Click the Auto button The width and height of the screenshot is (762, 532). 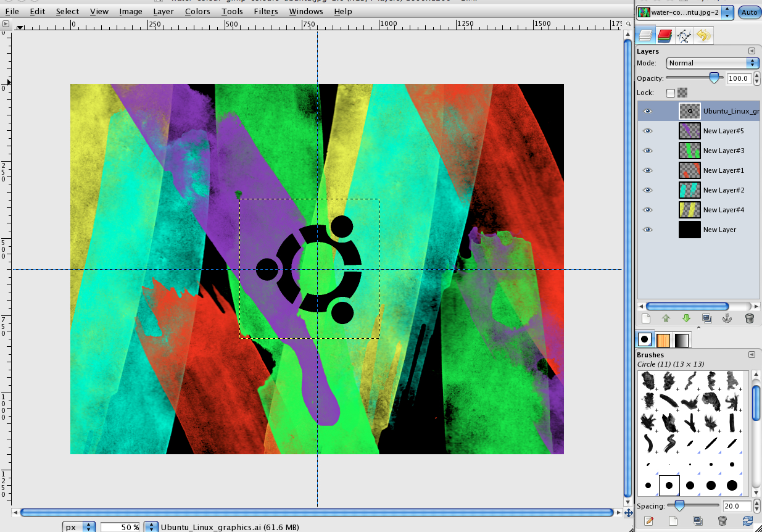click(749, 12)
